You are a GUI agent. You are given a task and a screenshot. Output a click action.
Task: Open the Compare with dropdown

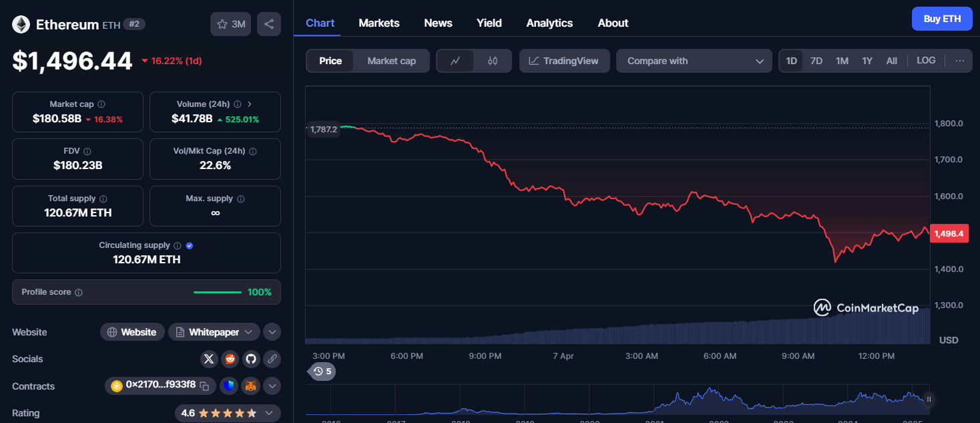(x=694, y=61)
